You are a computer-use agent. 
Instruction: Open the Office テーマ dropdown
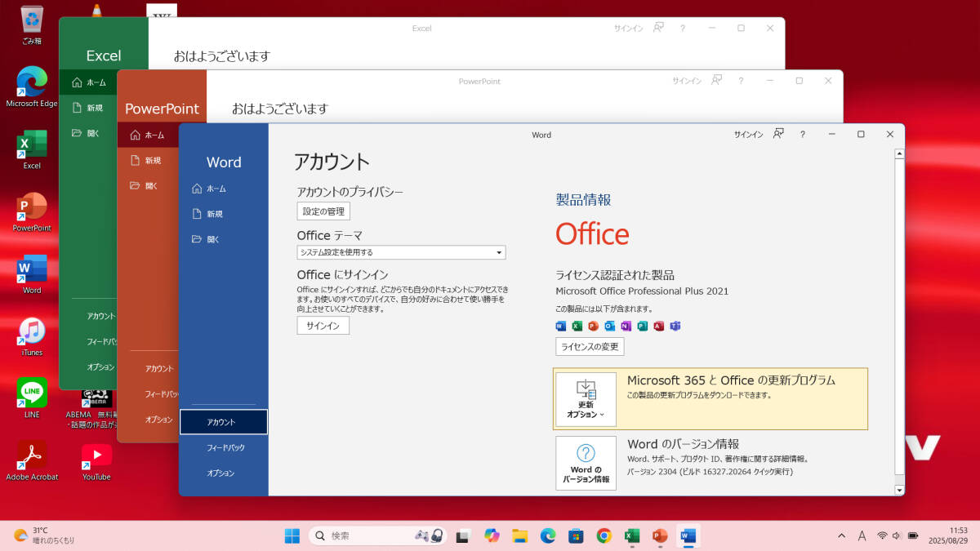[x=401, y=252]
